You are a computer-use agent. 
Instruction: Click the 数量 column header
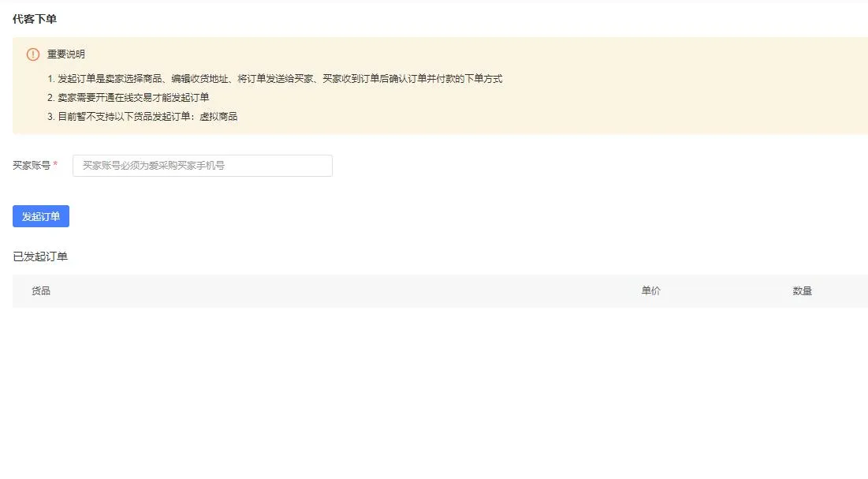point(802,290)
